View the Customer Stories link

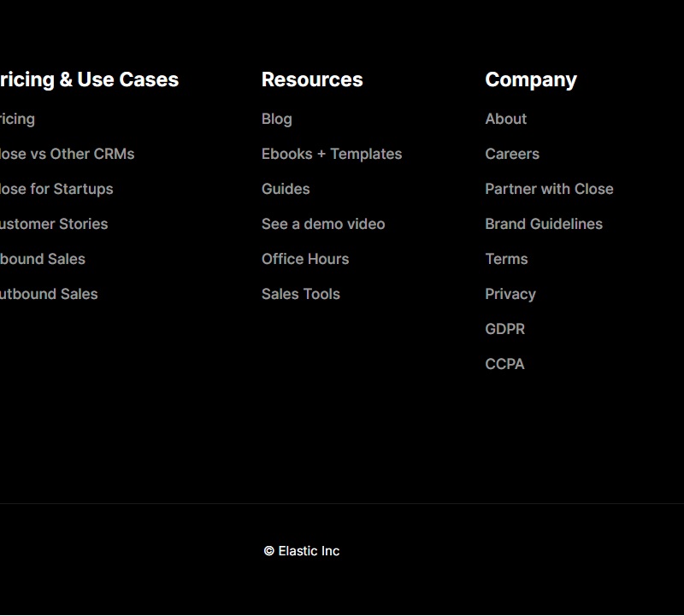54,224
